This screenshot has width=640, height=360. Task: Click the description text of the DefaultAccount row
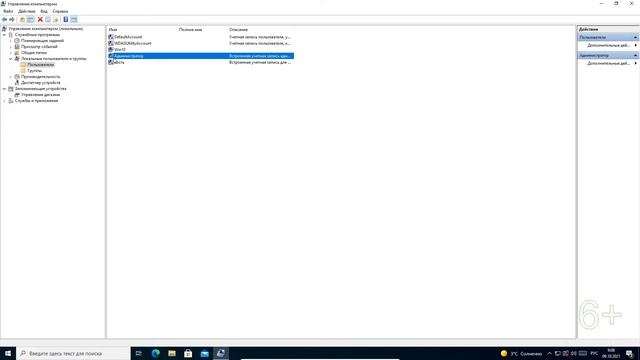point(260,37)
